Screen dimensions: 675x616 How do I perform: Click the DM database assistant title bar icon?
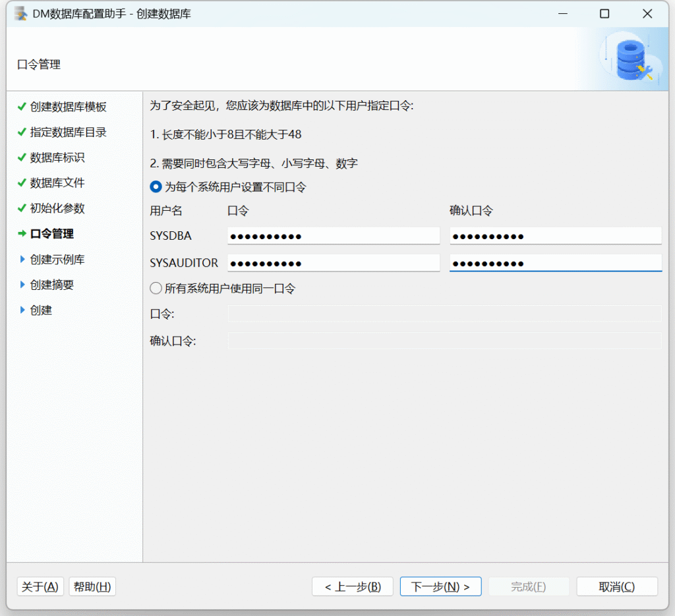click(x=20, y=14)
